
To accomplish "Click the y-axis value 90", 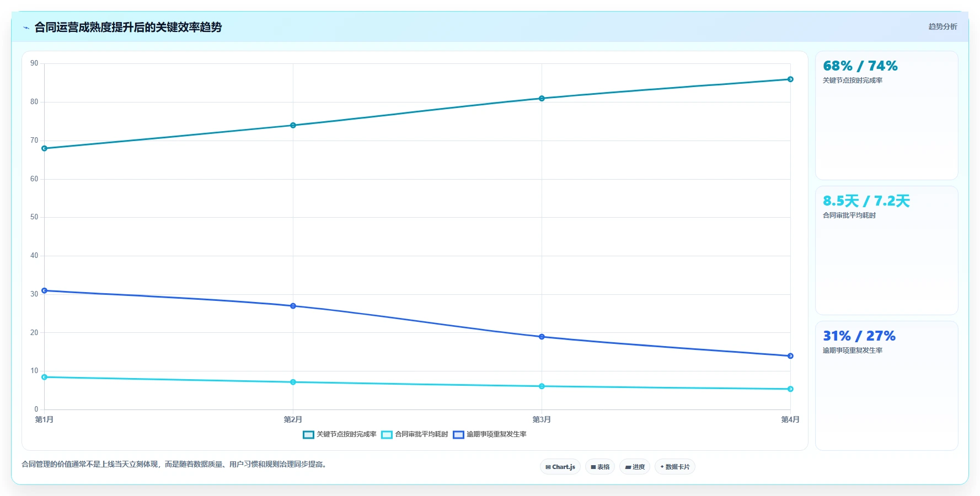I will [34, 63].
